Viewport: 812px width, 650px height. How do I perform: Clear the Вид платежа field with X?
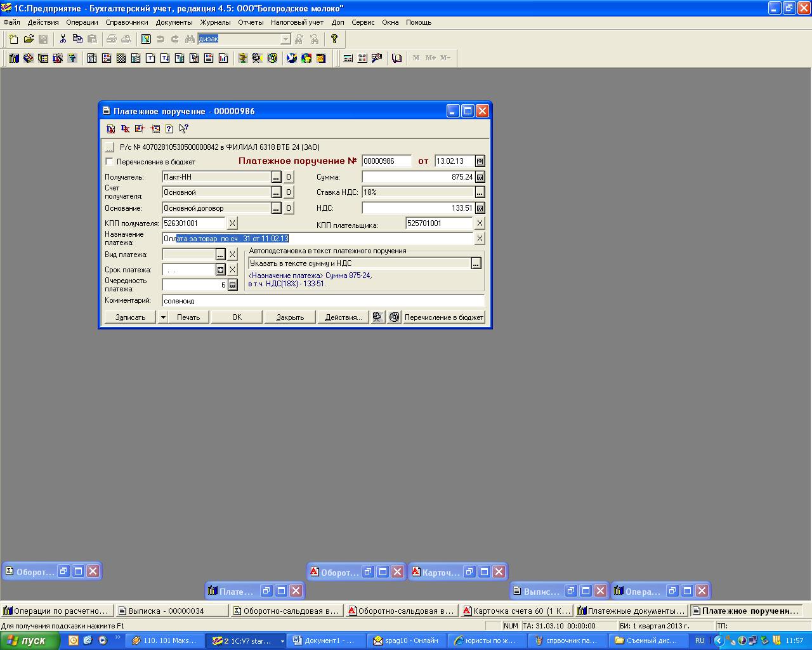pos(232,255)
